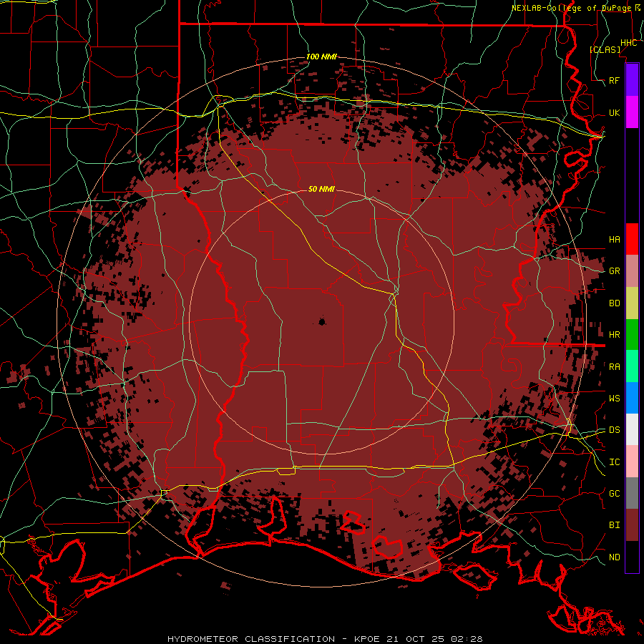
Task: Click the 'GR' legend label
Action: pyautogui.click(x=615, y=271)
